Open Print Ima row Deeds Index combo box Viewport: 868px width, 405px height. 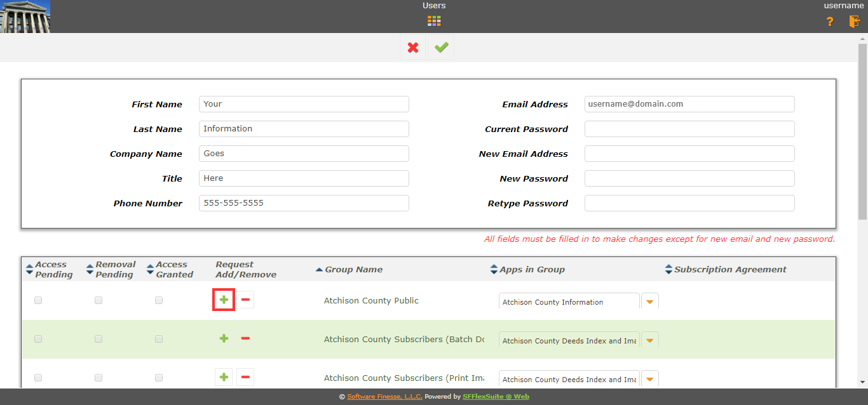[569, 379]
